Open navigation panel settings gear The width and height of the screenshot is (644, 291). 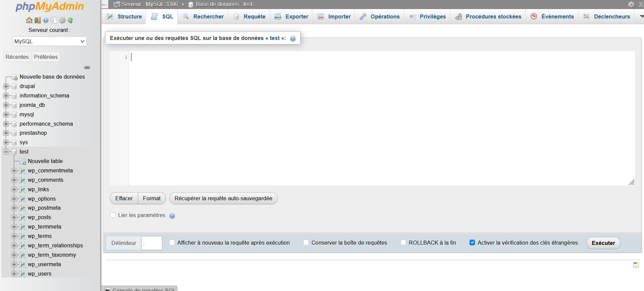[62, 20]
